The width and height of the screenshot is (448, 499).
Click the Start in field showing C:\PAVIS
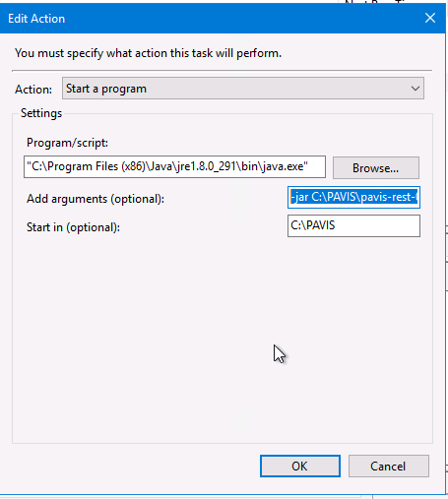[x=353, y=225]
